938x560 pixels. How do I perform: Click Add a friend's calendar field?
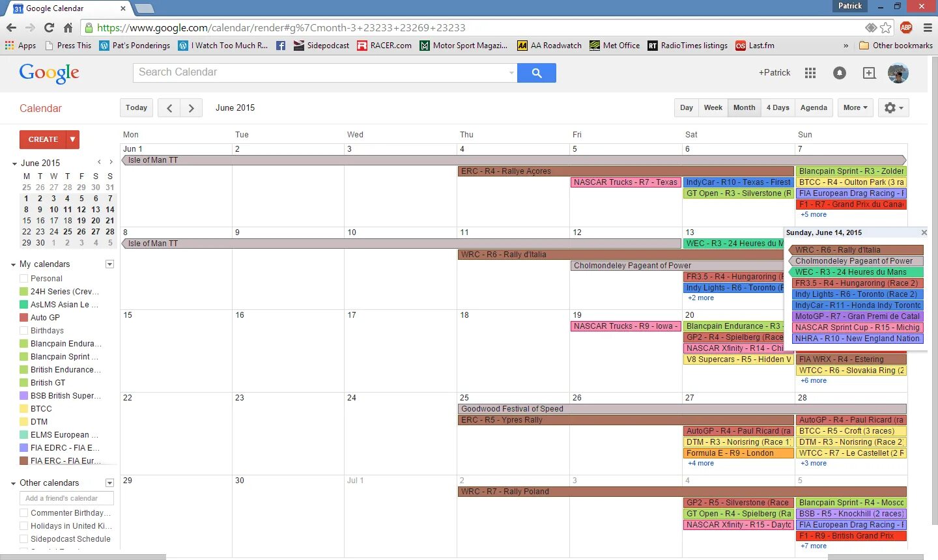pos(66,498)
